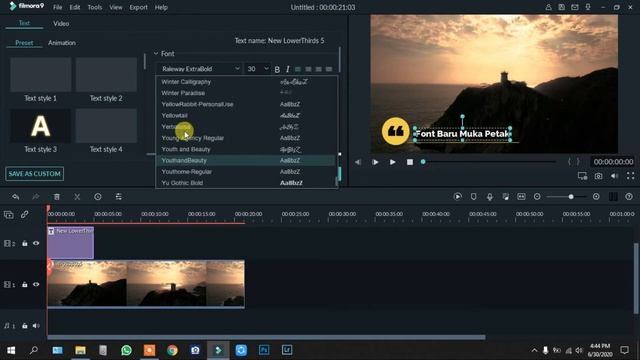Viewport: 640px width, 360px height.
Task: Open preview volume speaker icon
Action: [x=614, y=176]
